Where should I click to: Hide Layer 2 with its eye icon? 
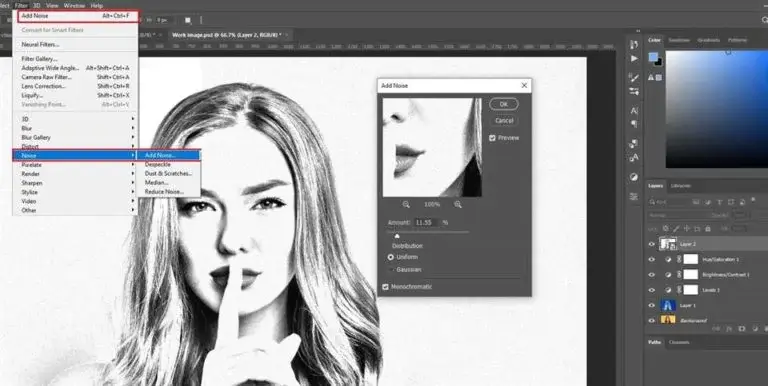tap(651, 244)
